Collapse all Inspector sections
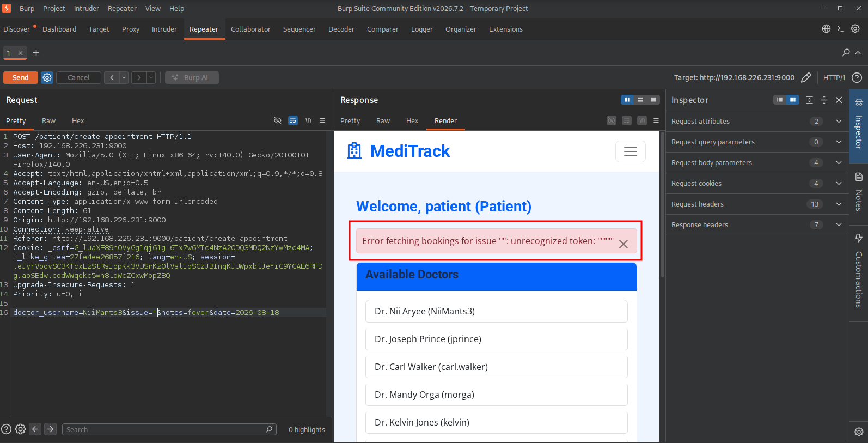This screenshot has width=868, height=443. point(824,100)
